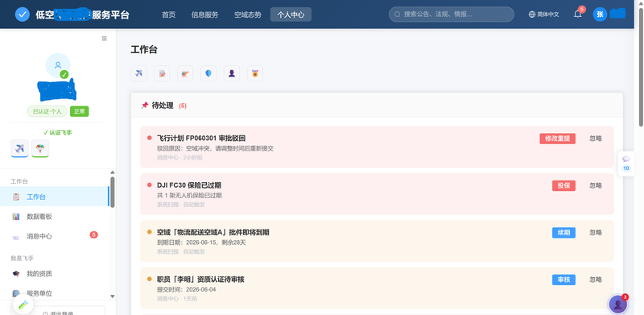Click the red 5 badge on 消息中心
Viewport: 644px width, 315px height.
[93, 234]
